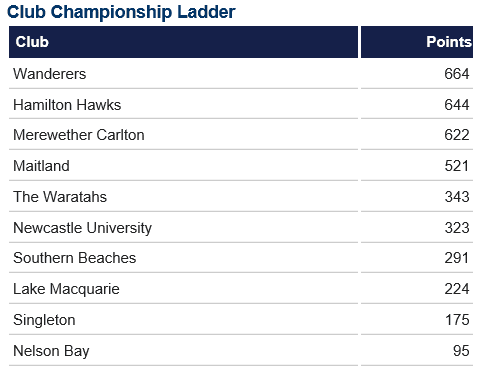This screenshot has height=371, width=481.
Task: Click Merewether Carlton's points value 622
Action: click(x=457, y=135)
